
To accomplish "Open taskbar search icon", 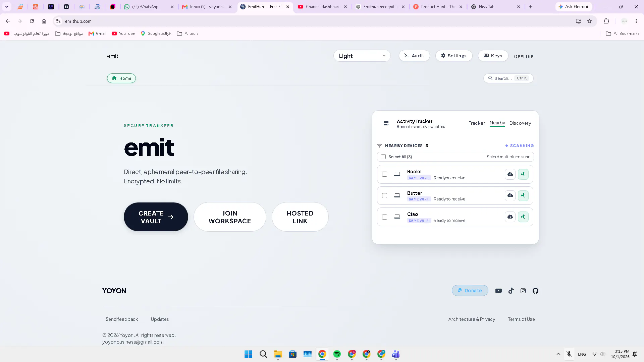I will [x=263, y=354].
